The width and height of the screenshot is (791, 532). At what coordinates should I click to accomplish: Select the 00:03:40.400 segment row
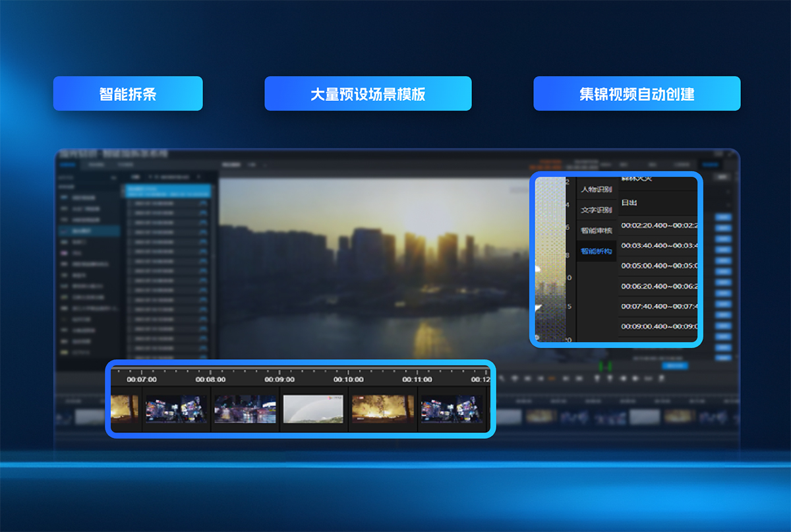tap(658, 245)
